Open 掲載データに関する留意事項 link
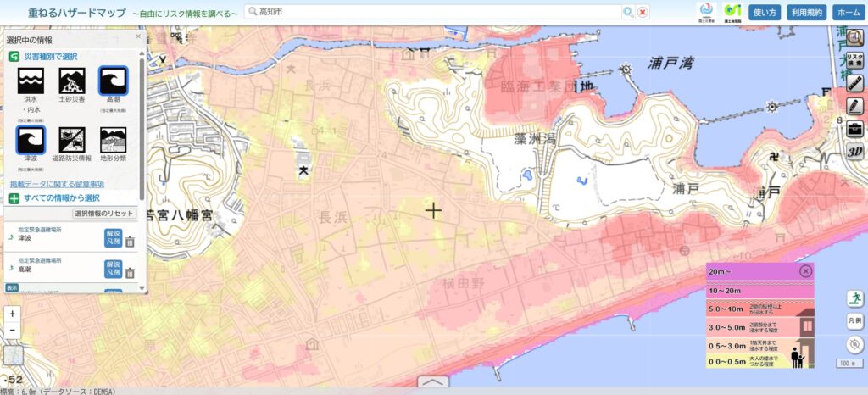 [57, 184]
